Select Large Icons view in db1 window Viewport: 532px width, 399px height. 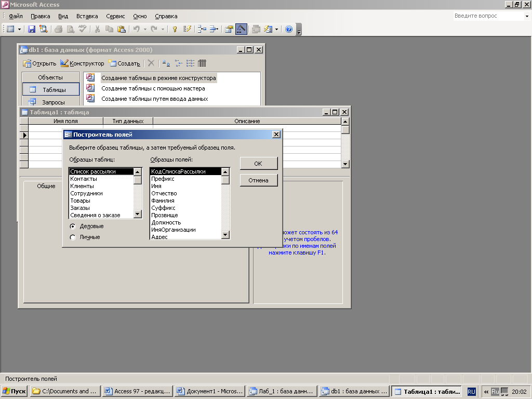click(166, 63)
